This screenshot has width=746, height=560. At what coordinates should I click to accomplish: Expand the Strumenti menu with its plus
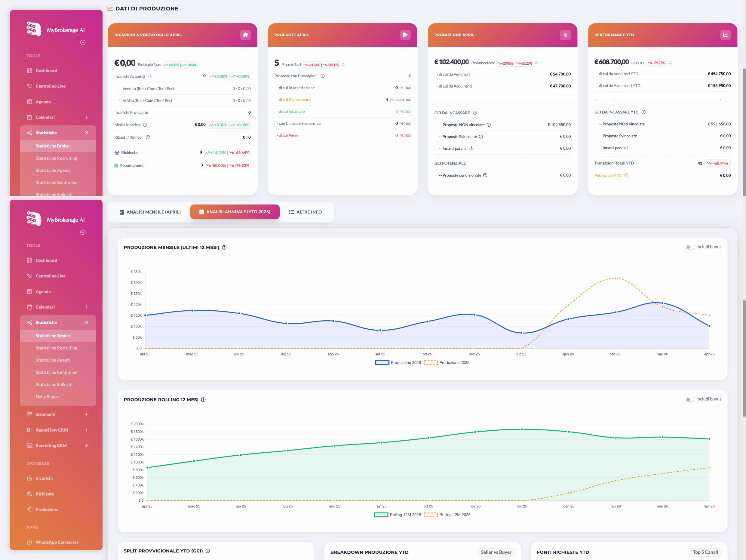[86, 414]
